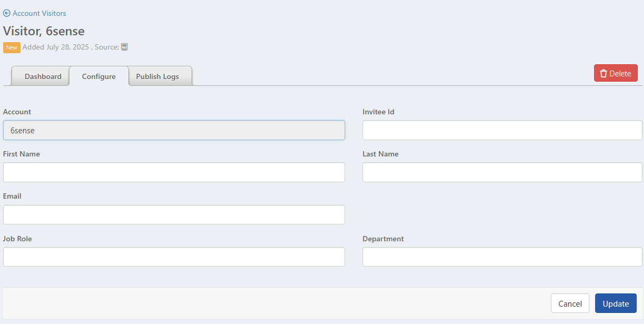
Task: Go back via the Account Visitors link
Action: (x=39, y=13)
